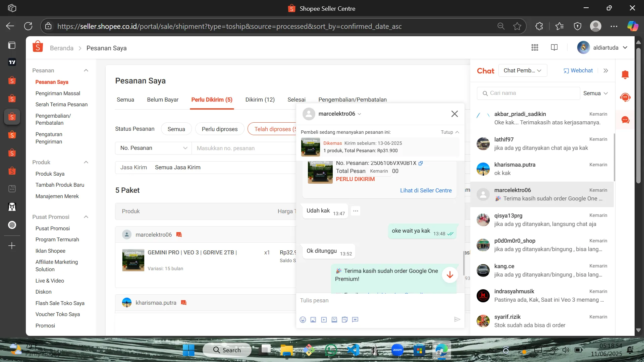
Task: Switch to the "Semua" orders tab
Action: click(125, 100)
